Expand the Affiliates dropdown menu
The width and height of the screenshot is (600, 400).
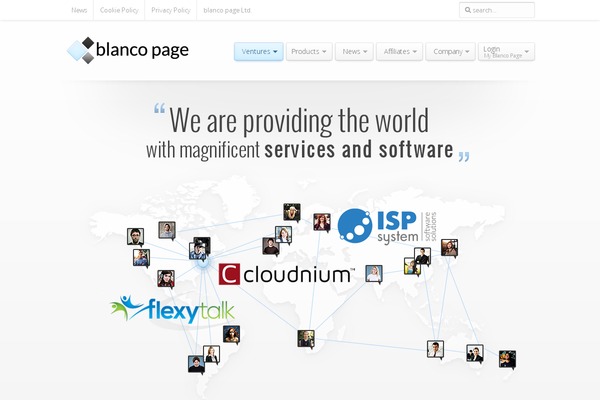399,51
